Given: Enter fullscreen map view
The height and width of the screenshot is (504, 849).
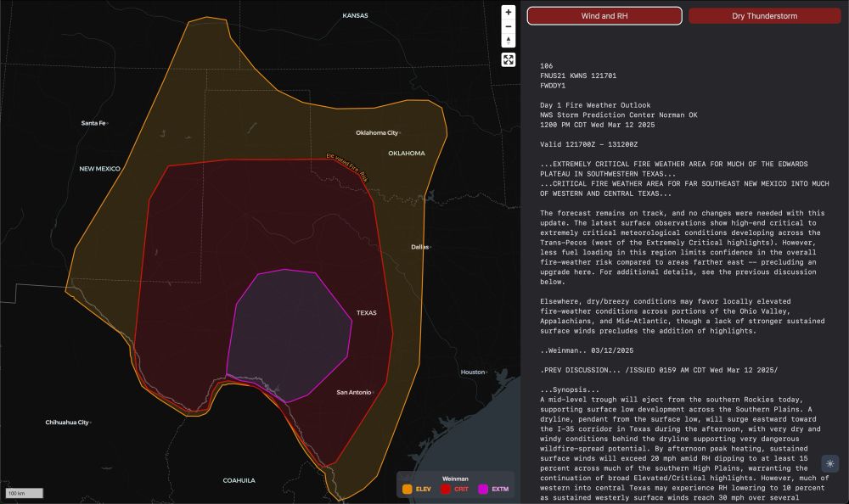Looking at the screenshot, I should click(x=508, y=59).
